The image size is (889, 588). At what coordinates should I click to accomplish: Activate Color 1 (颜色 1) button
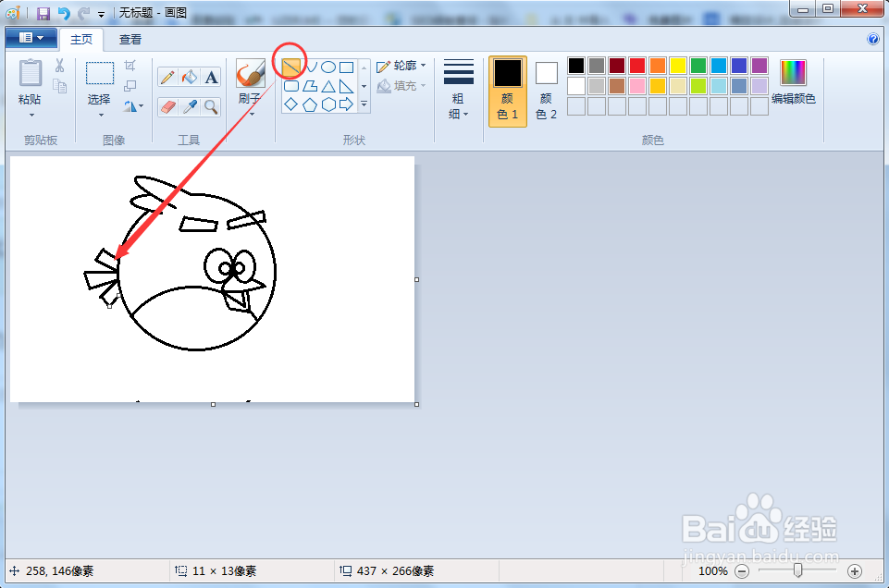tap(508, 91)
